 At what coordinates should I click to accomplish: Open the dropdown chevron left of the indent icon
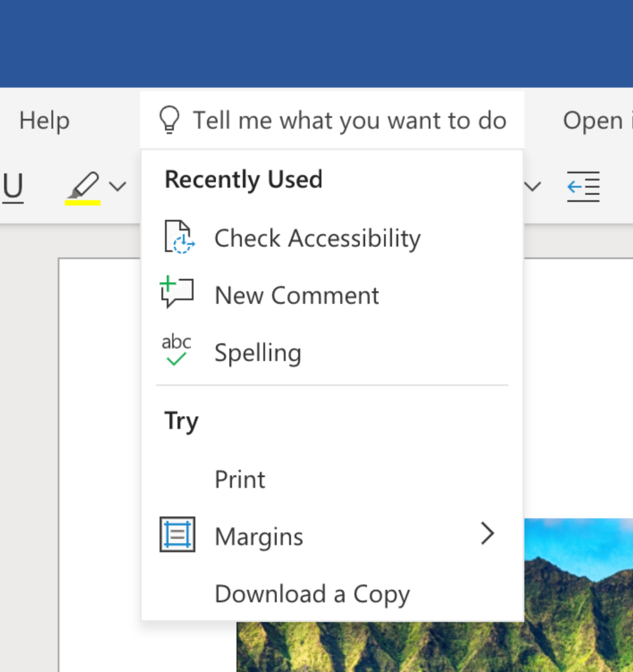(532, 187)
